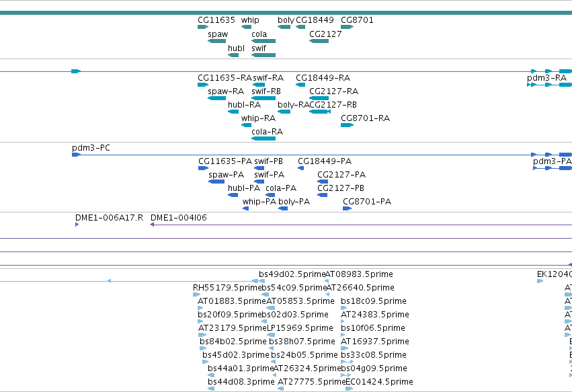Open transcript CG18449-RA

click(300, 85)
